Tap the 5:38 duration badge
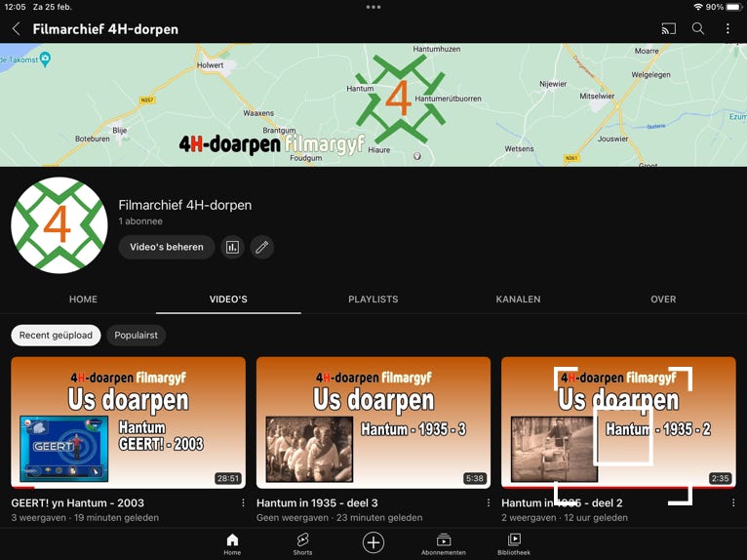 click(x=475, y=478)
